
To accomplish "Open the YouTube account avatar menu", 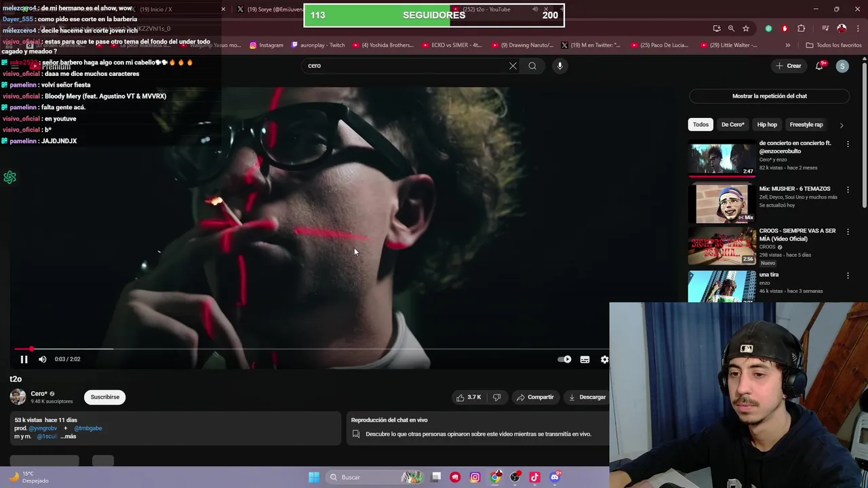I will click(842, 66).
